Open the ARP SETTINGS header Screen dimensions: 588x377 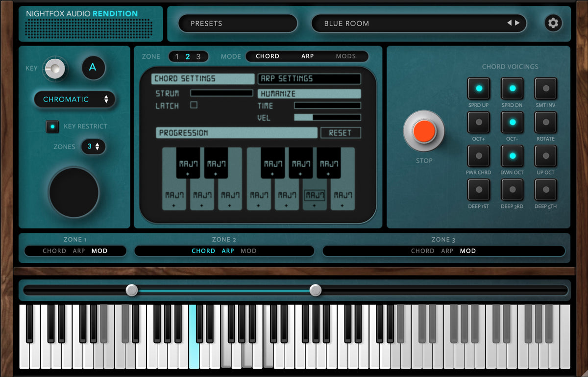(x=309, y=78)
